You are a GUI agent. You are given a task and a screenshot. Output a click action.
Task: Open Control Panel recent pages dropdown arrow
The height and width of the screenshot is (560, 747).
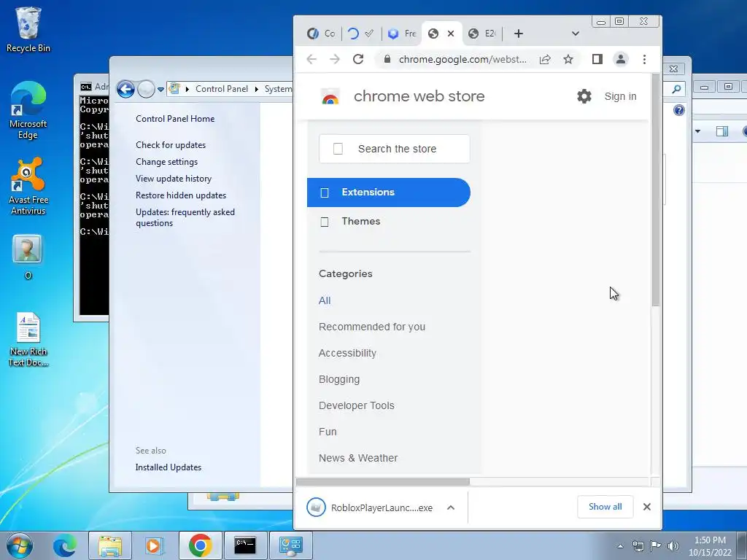[x=160, y=89]
